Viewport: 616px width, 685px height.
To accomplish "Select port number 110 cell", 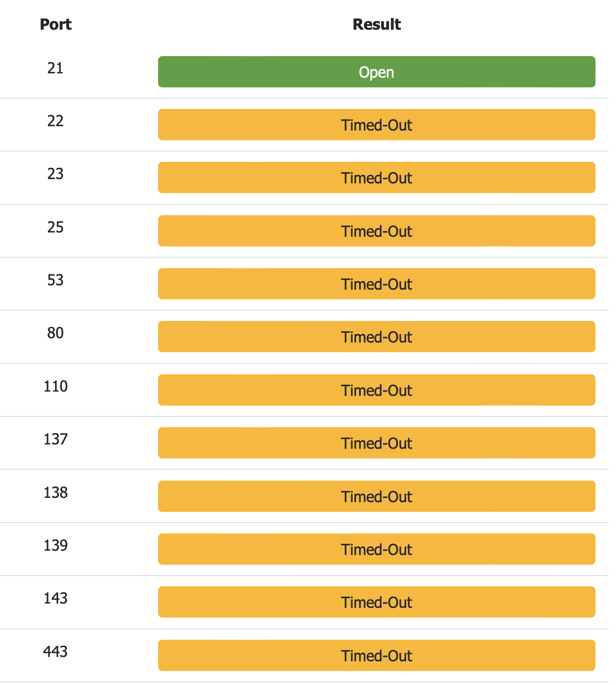I will pos(55,386).
